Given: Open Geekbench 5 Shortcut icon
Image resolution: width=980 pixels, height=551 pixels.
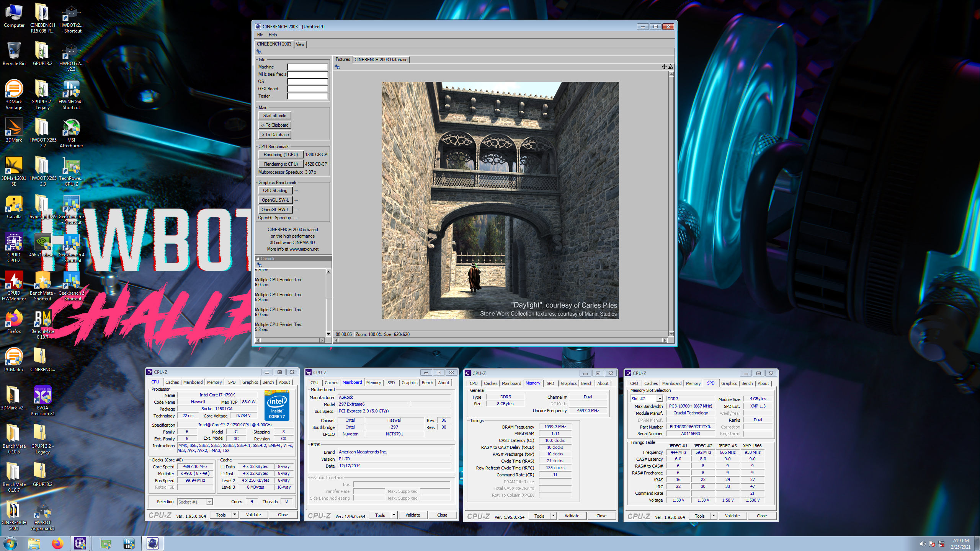Looking at the screenshot, I should pyautogui.click(x=71, y=286).
